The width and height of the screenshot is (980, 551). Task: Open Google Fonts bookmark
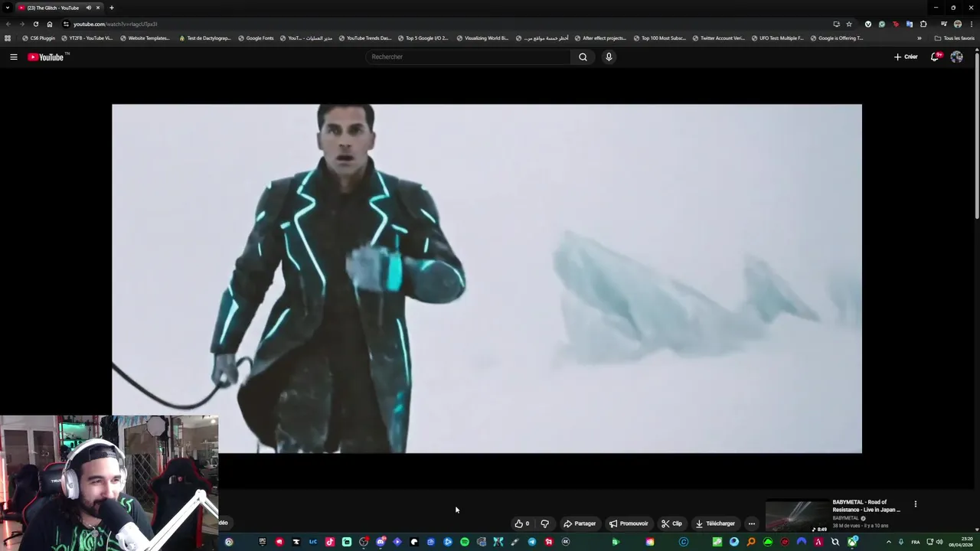[256, 38]
